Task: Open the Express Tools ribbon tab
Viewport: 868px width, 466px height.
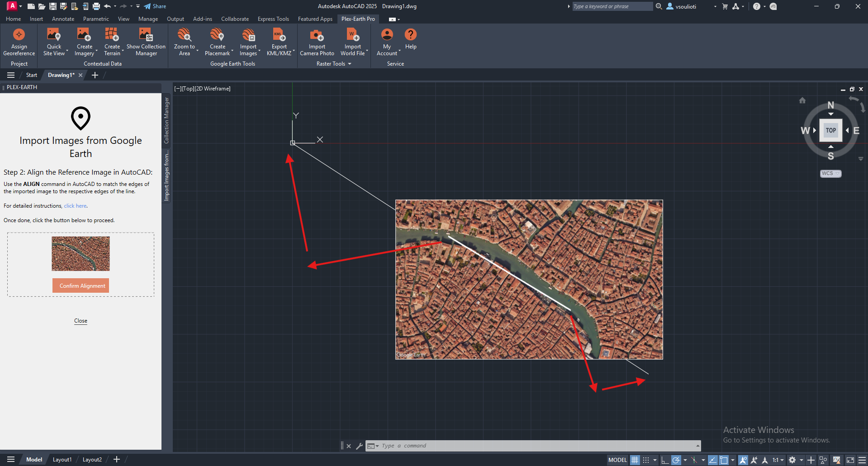Action: click(273, 19)
